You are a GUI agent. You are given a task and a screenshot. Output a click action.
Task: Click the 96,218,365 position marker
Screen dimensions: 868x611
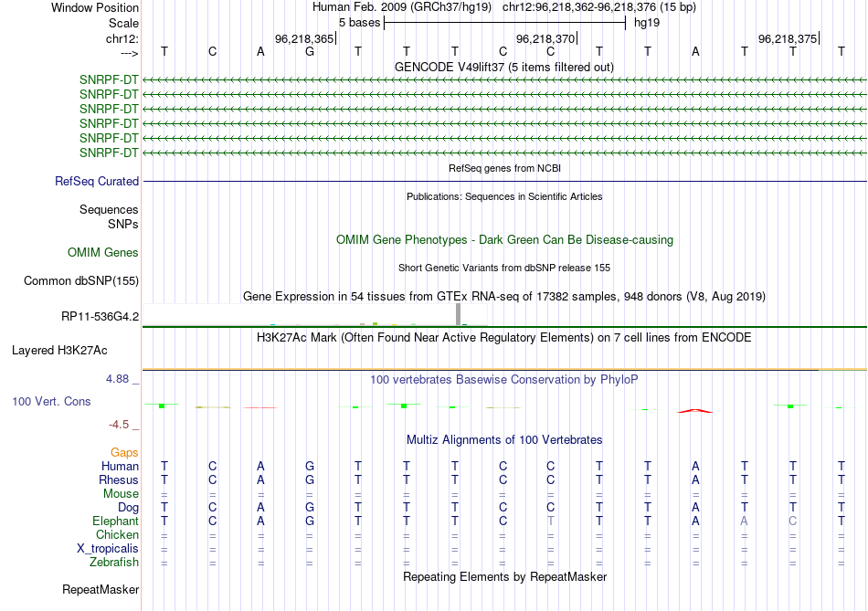(x=304, y=38)
